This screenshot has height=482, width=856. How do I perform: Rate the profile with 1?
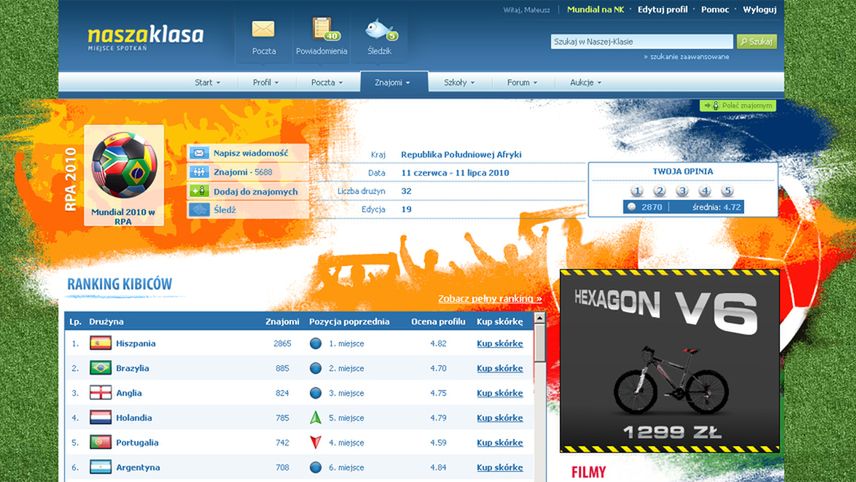point(637,191)
